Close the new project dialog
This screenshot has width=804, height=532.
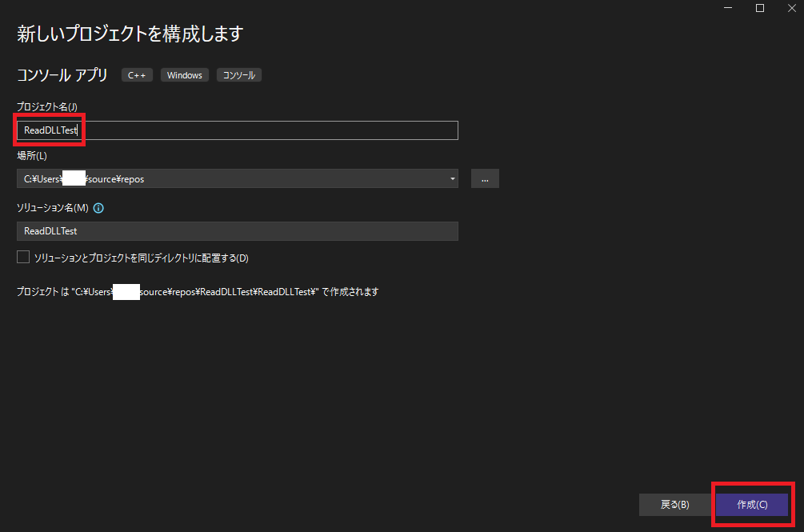(x=790, y=8)
